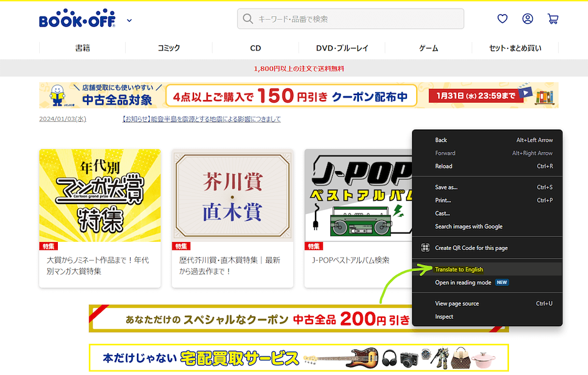Choose View page source
This screenshot has height=375, width=588.
[x=487, y=303]
